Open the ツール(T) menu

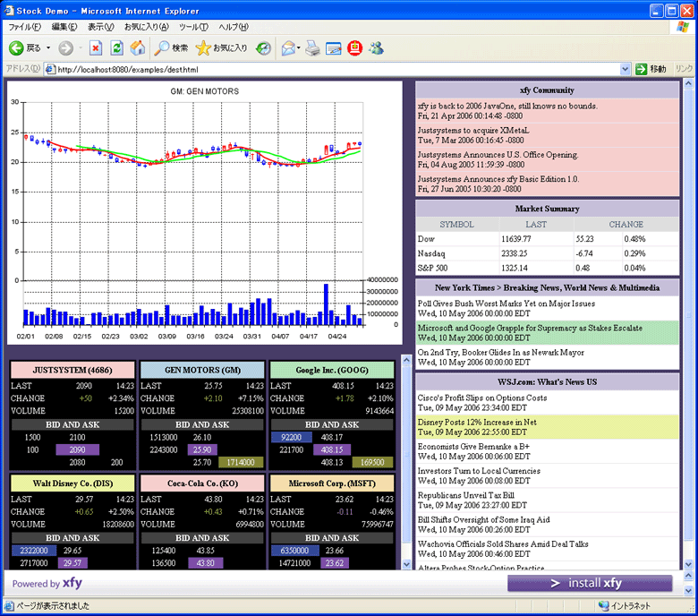(193, 27)
